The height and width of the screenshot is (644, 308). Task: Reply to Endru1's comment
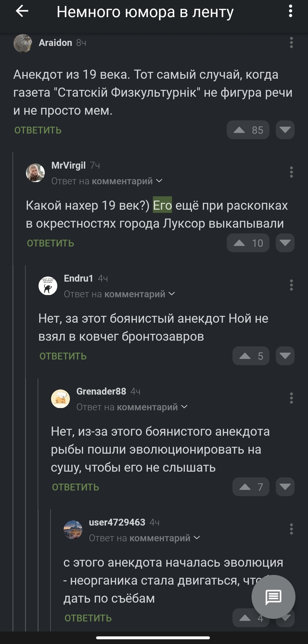(x=63, y=356)
